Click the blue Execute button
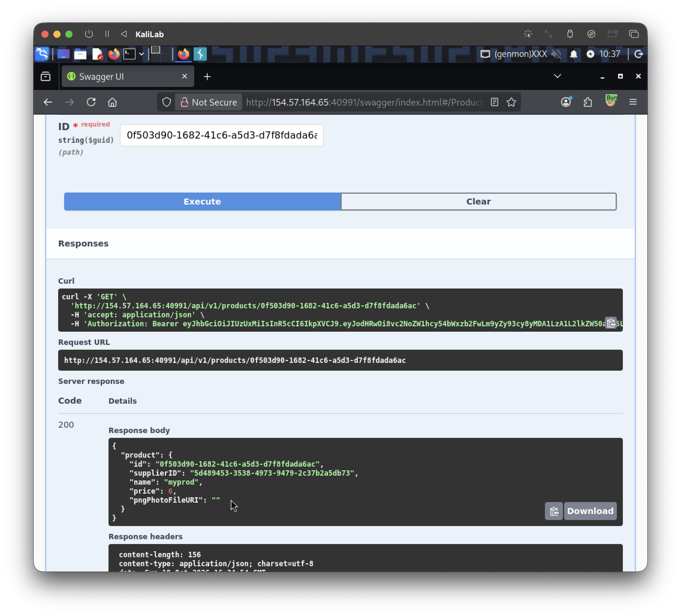This screenshot has height=616, width=681. coord(202,202)
